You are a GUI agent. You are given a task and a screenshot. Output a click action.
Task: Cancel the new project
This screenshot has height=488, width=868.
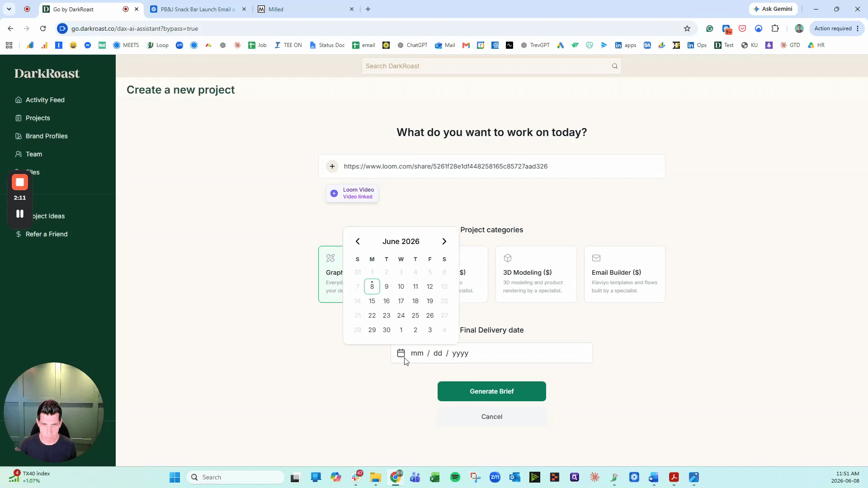click(492, 417)
